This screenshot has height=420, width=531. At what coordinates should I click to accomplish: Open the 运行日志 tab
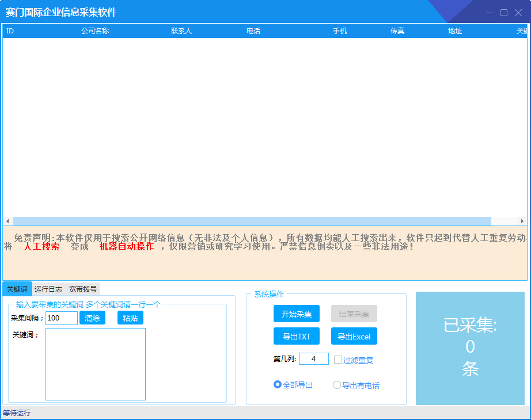[48, 289]
